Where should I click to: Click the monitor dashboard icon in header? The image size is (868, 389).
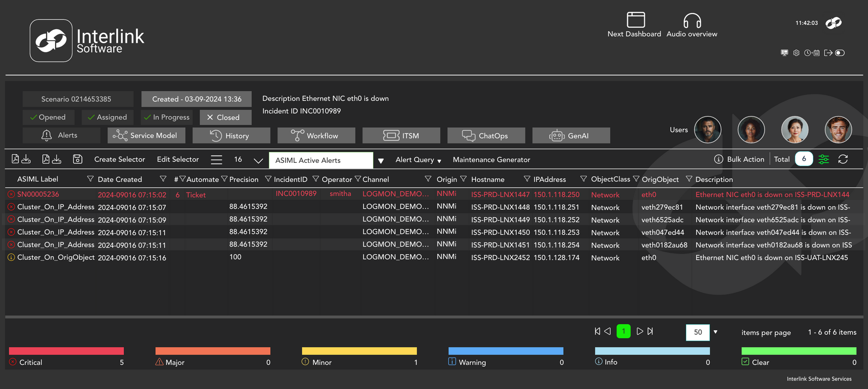pyautogui.click(x=784, y=53)
